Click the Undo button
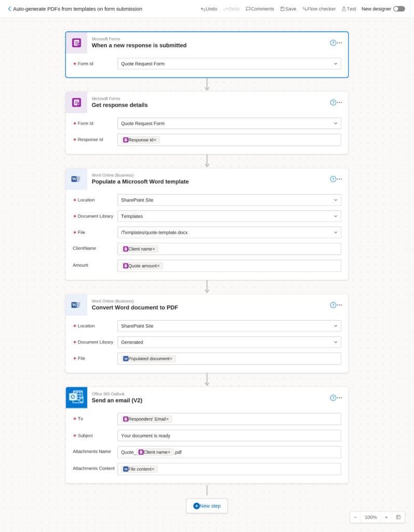414x532 pixels. click(x=209, y=9)
